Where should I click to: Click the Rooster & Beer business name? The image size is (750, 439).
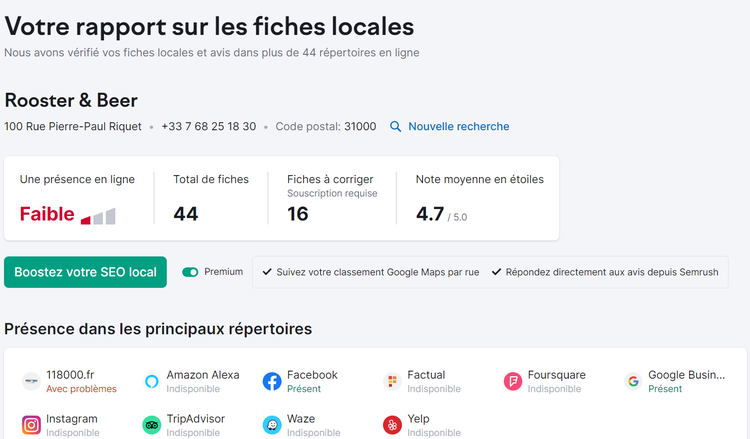(x=71, y=100)
